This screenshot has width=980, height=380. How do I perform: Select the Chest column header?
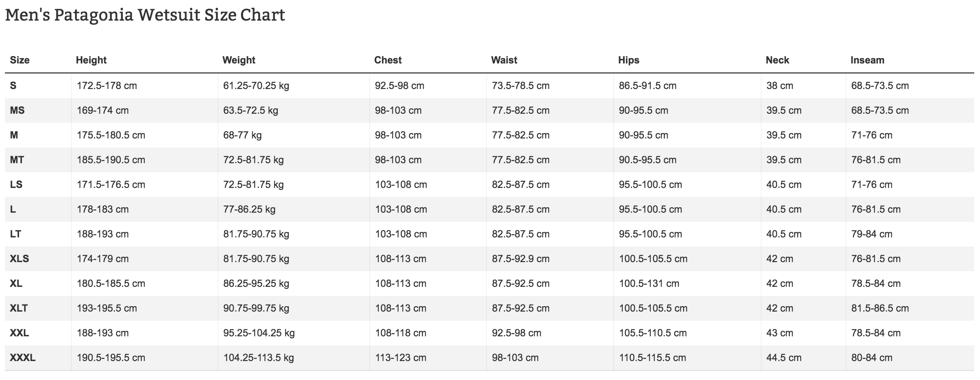388,60
